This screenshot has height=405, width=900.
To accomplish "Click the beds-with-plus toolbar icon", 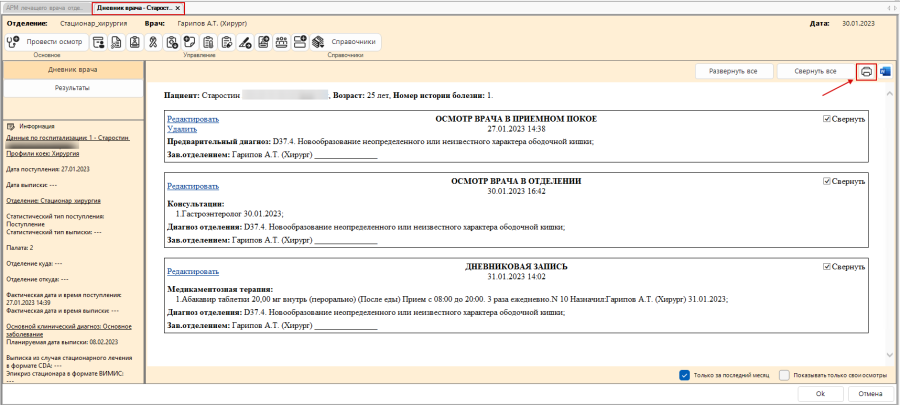I will point(300,42).
